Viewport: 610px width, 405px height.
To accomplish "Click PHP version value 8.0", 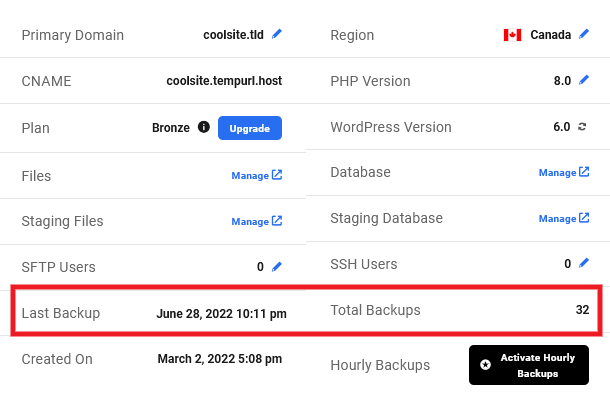I will 562,81.
